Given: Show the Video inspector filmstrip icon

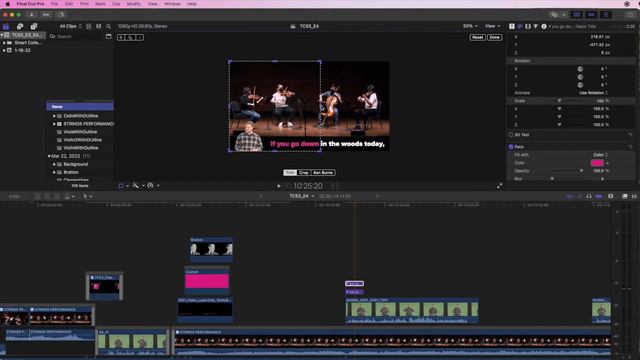Looking at the screenshot, I should point(528,26).
